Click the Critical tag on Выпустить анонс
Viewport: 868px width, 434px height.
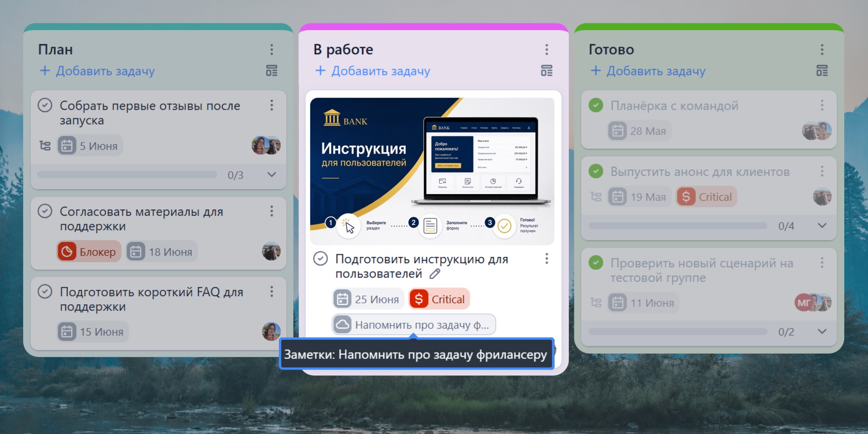(707, 197)
